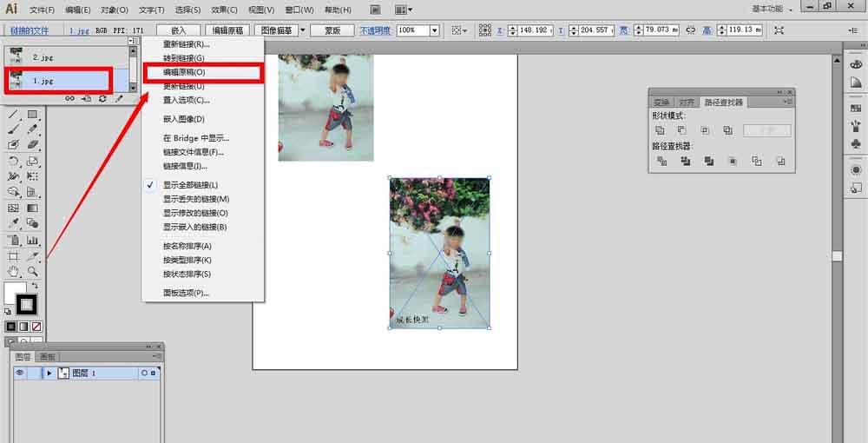
Task: Select the Rectangle tool
Action: (33, 115)
